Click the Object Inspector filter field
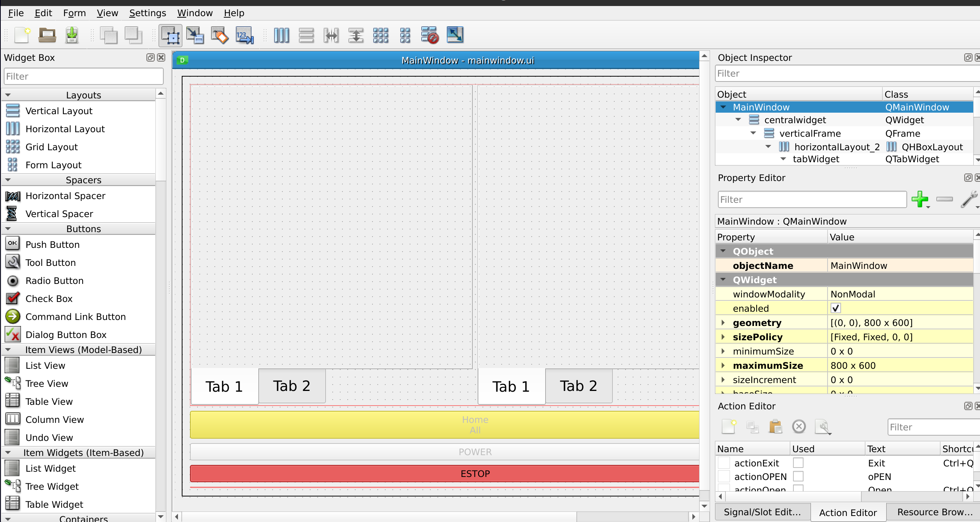Viewport: 980px width, 522px height. (847, 74)
